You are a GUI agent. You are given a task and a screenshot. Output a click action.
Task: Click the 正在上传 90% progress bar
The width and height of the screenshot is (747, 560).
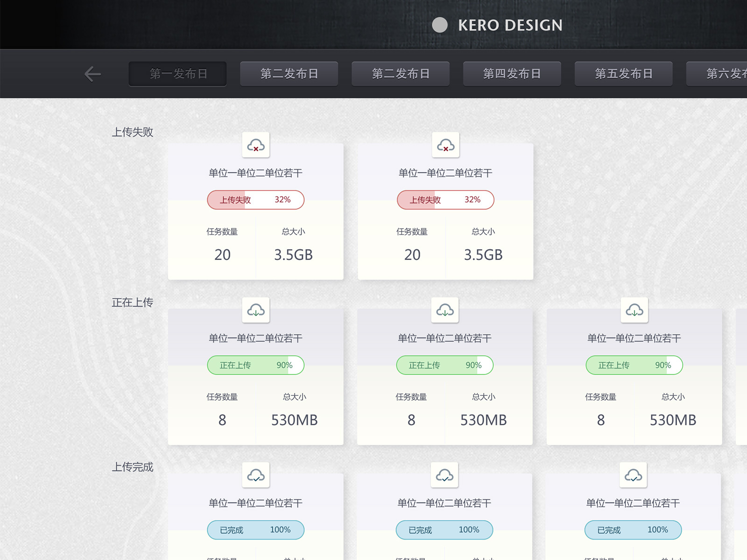click(x=255, y=365)
